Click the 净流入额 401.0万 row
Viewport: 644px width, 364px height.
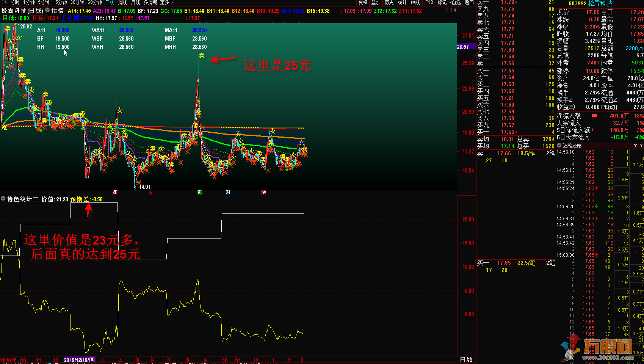[x=600, y=116]
